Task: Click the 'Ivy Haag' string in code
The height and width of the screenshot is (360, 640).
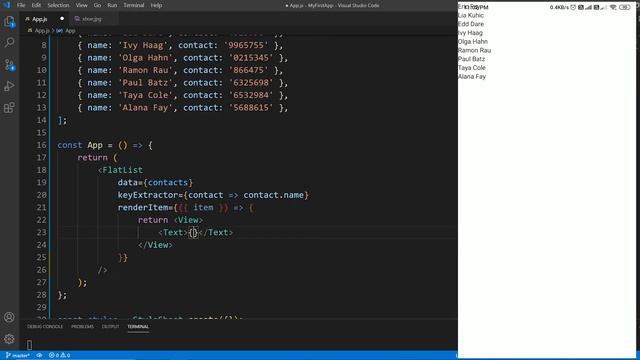Action: click(x=143, y=45)
